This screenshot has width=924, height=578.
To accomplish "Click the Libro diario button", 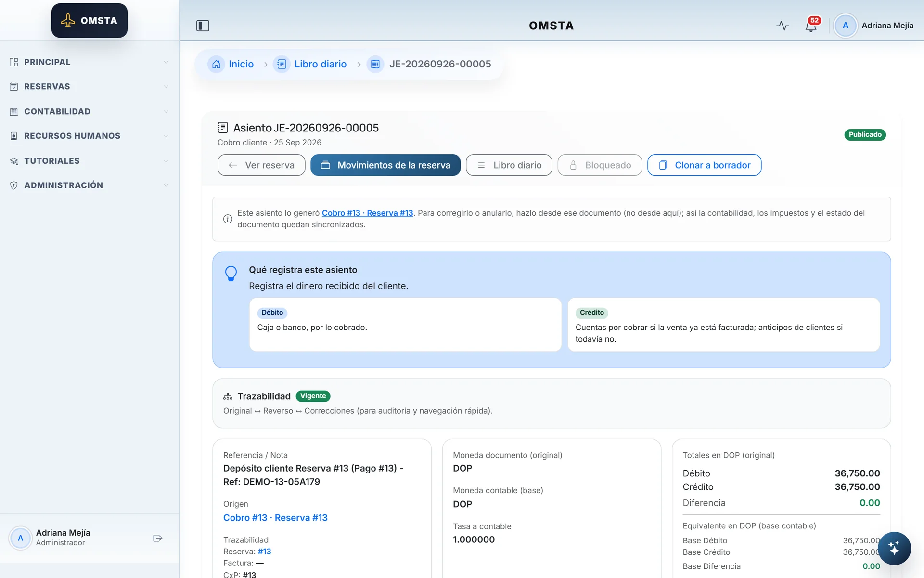I will pyautogui.click(x=509, y=165).
